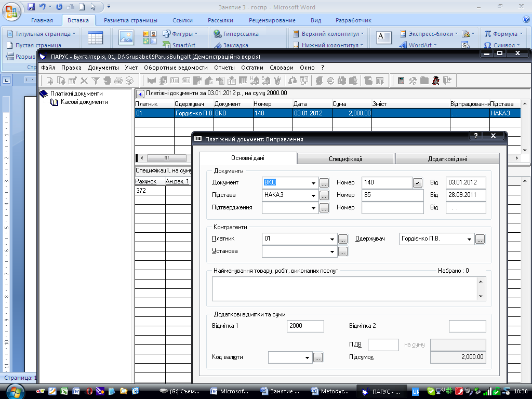Image resolution: width=532 pixels, height=399 pixels.
Task: Click the Save icon in Word quick access
Action: tap(31, 6)
